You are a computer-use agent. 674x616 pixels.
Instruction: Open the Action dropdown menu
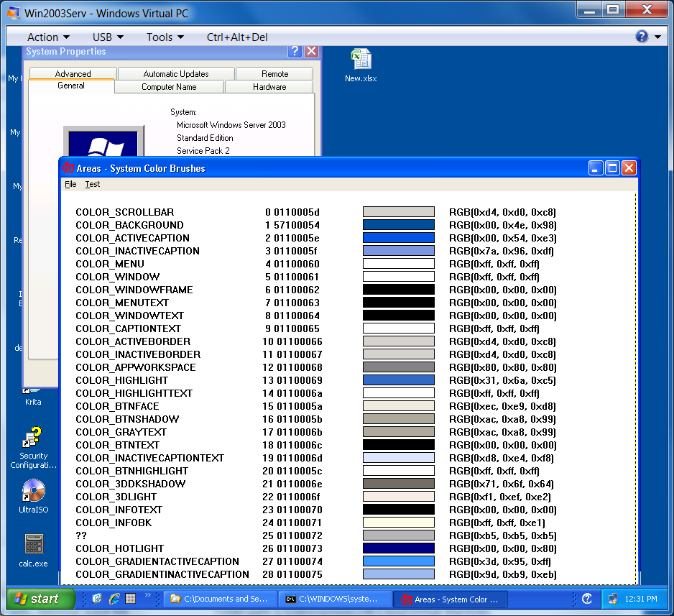coord(48,37)
